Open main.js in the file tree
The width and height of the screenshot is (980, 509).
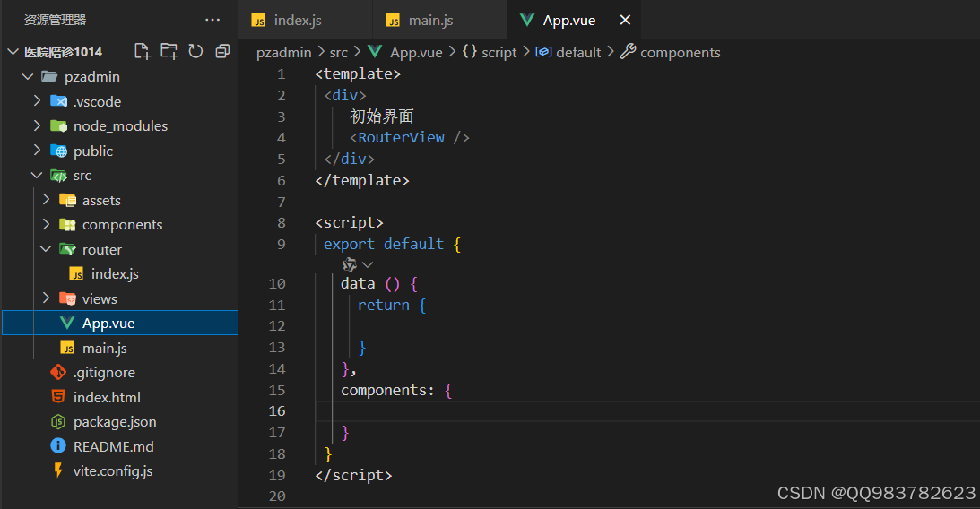pos(104,348)
